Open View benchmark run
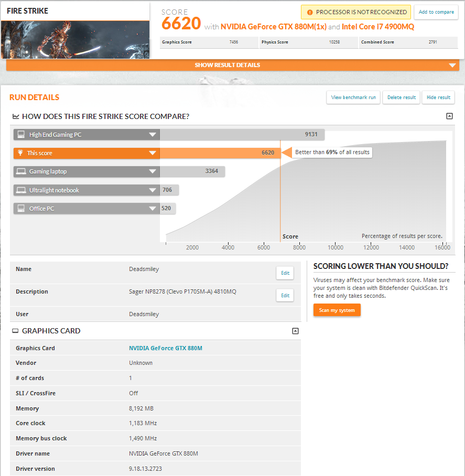 pyautogui.click(x=353, y=98)
